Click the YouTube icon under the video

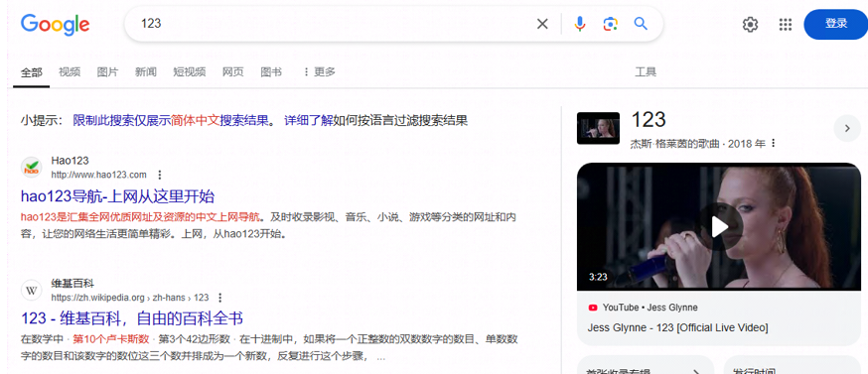[x=593, y=308]
